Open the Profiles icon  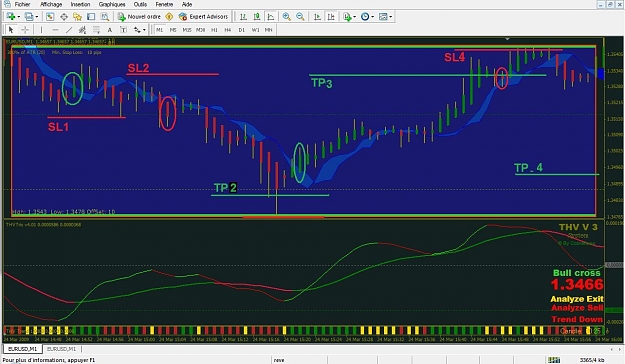(29, 17)
